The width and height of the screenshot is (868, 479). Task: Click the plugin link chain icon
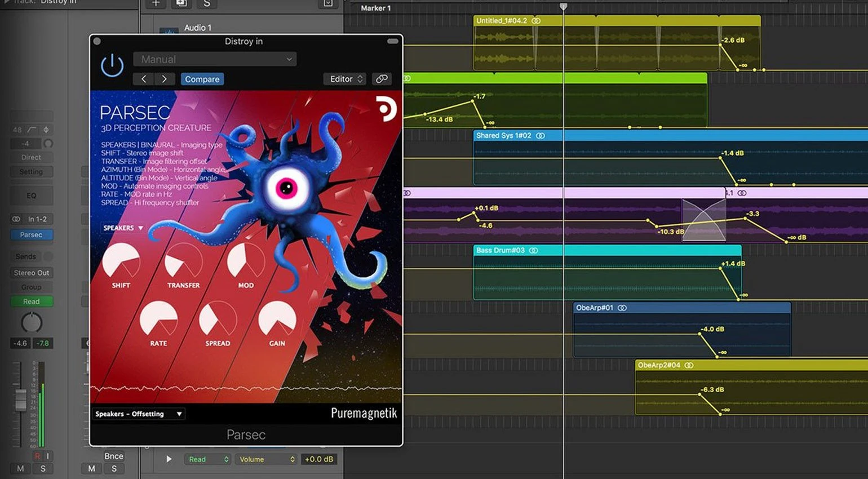pyautogui.click(x=382, y=79)
